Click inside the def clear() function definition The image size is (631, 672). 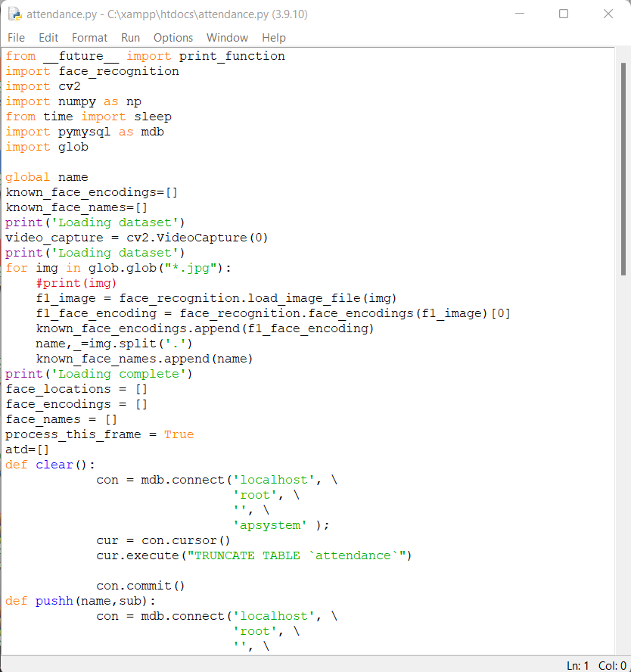point(49,464)
